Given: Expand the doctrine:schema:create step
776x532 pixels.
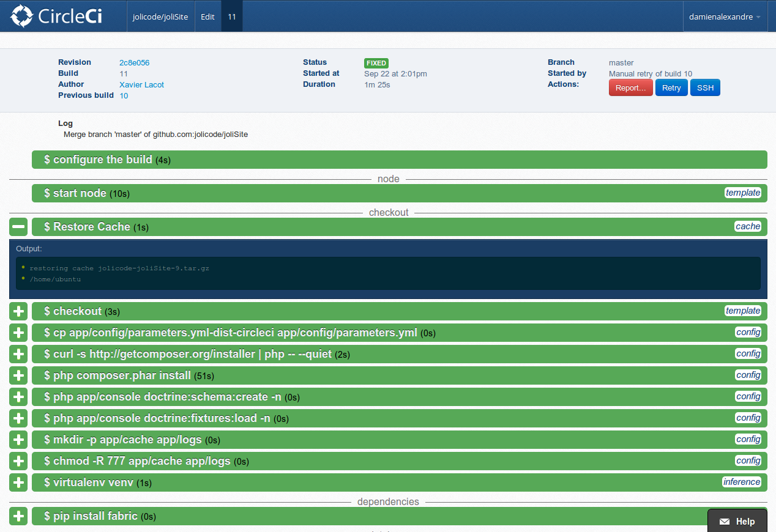Looking at the screenshot, I should click(18, 397).
